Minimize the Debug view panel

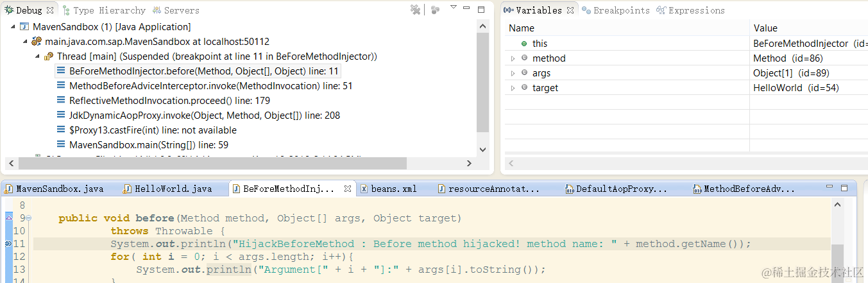468,9
